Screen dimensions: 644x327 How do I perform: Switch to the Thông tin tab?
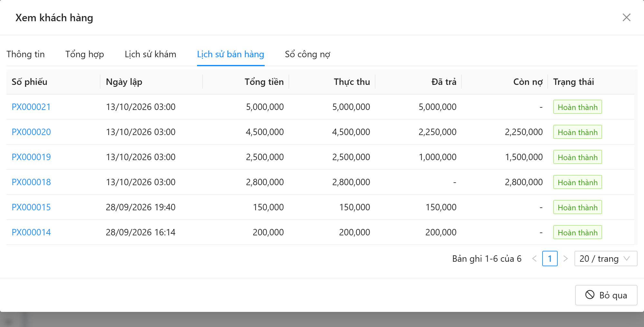point(26,54)
